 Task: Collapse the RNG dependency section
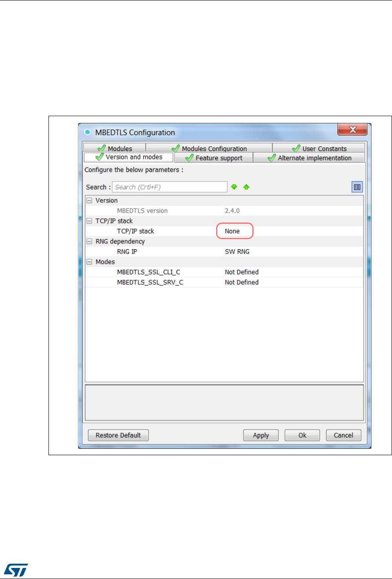(x=89, y=241)
